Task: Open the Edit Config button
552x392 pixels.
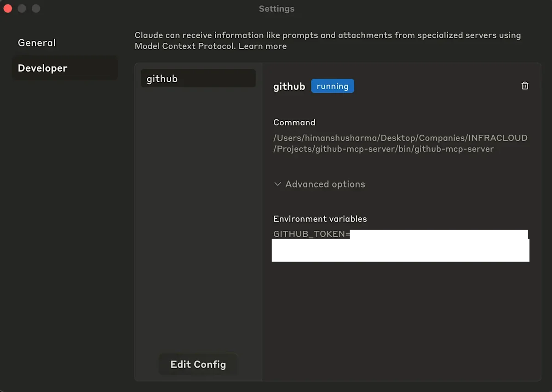Action: tap(198, 364)
